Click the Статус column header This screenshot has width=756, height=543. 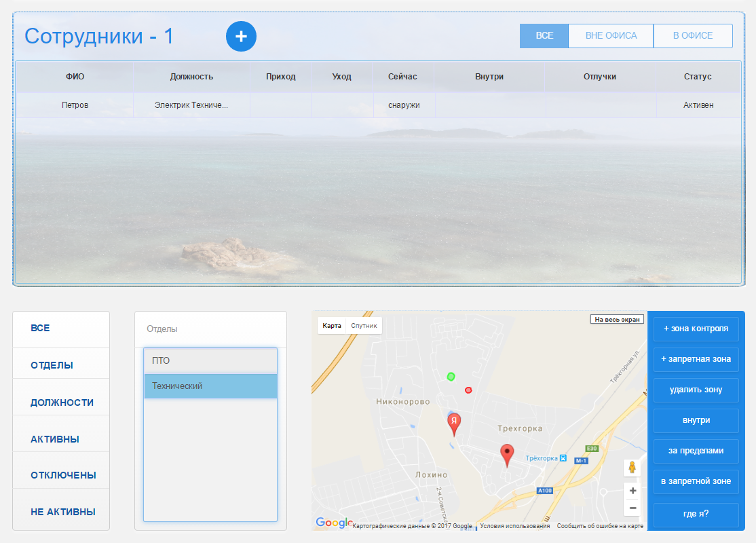[698, 77]
